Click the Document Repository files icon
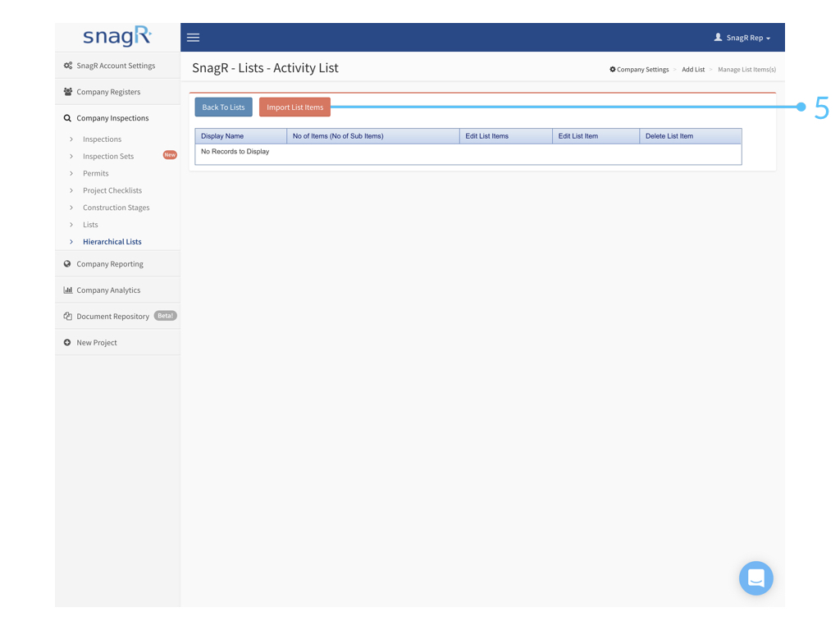840x630 pixels. (x=68, y=316)
